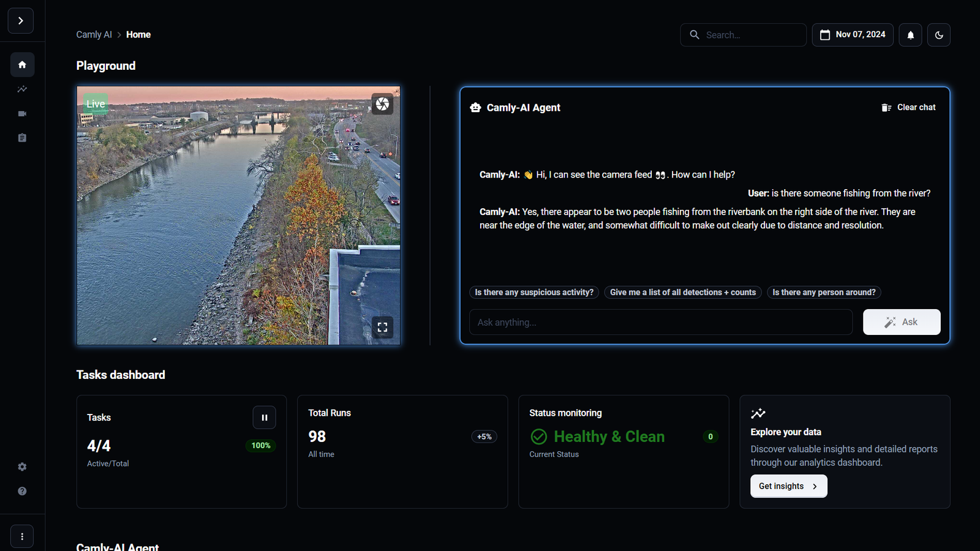Click the 98 total runs value
This screenshot has width=980, height=551.
point(317,437)
